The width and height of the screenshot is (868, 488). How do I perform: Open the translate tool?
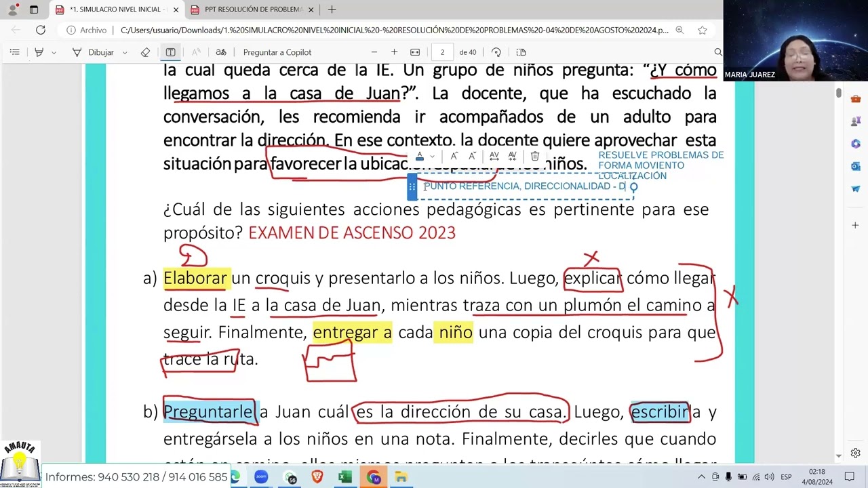(220, 52)
